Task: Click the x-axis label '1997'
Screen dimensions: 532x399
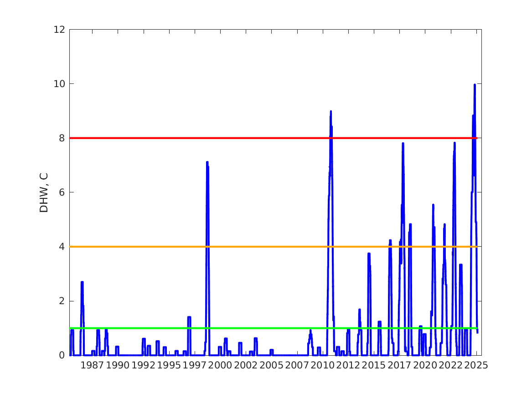Action: [194, 365]
